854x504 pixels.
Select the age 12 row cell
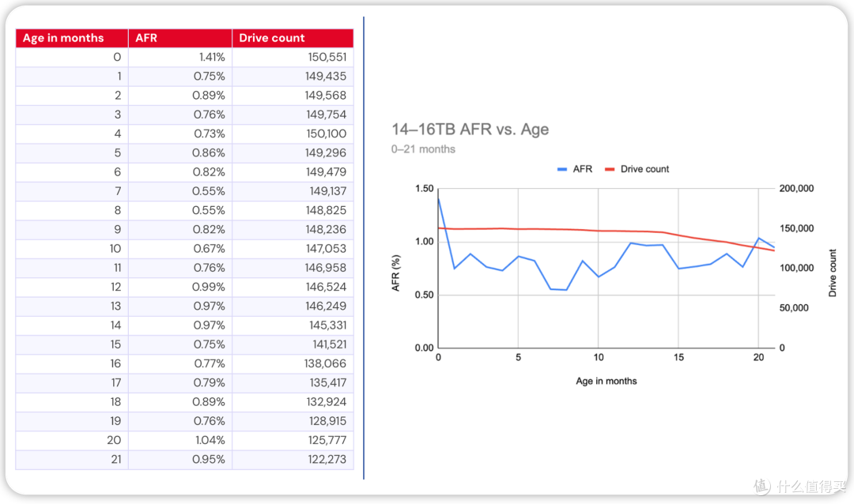72,287
